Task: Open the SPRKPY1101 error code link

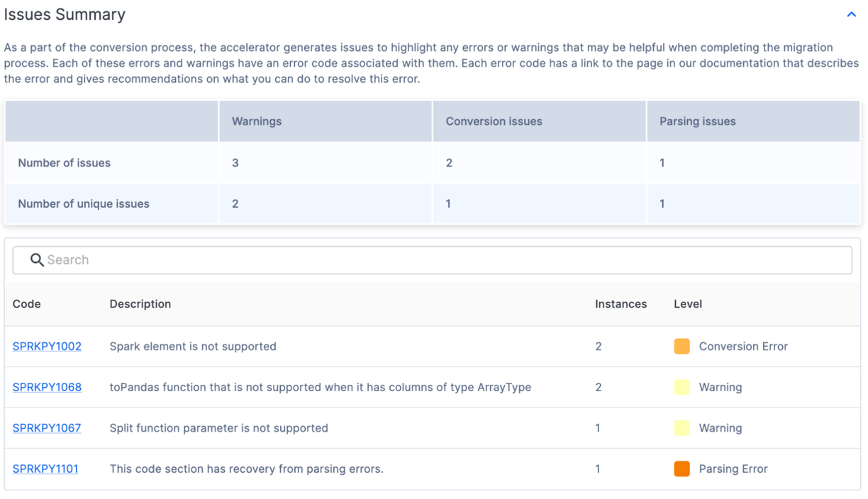Action: tap(45, 469)
